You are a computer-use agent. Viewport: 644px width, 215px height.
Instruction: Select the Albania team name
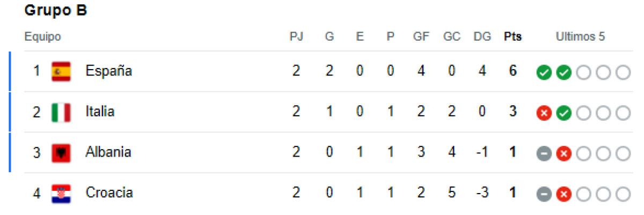pyautogui.click(x=108, y=152)
